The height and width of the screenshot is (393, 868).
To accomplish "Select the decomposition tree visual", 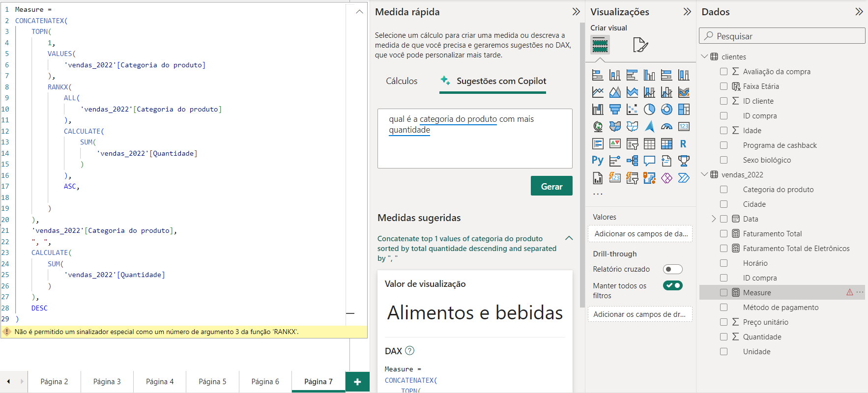I will (632, 161).
